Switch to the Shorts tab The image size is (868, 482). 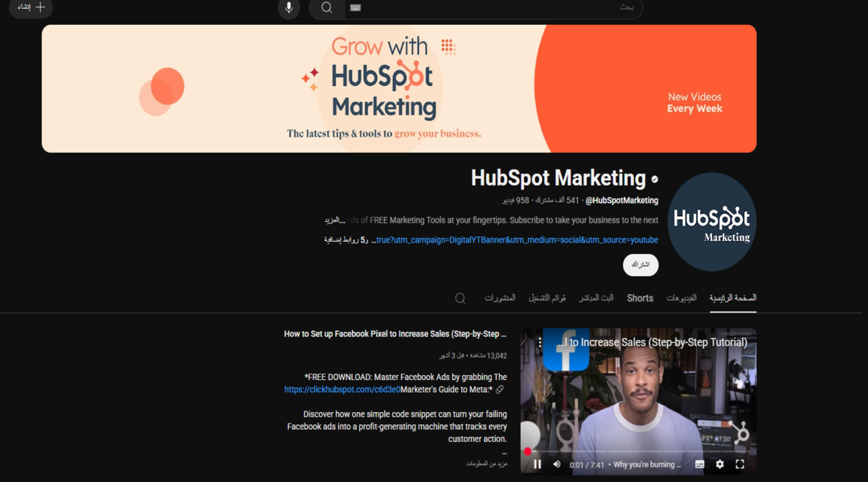(x=640, y=298)
